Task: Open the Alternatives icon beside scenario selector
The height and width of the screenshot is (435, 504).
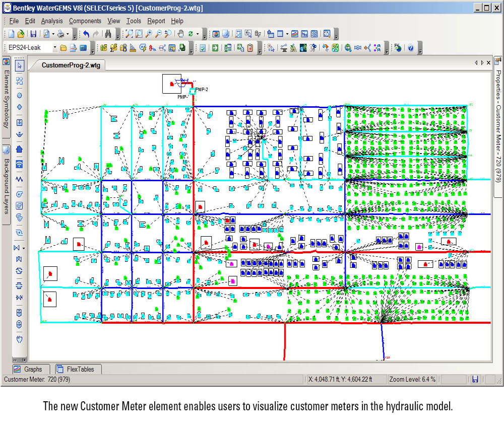Action: tap(73, 48)
